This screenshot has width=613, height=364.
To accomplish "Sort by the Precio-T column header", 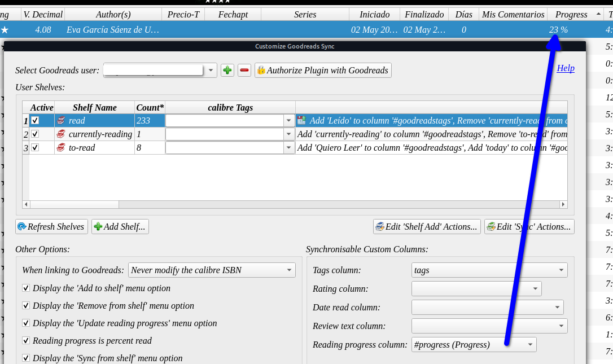I will (x=183, y=15).
